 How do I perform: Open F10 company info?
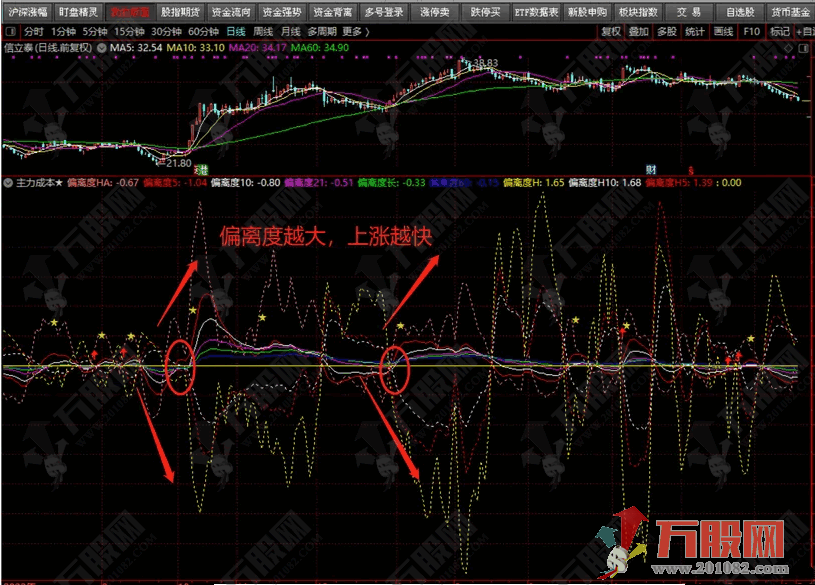tap(752, 32)
